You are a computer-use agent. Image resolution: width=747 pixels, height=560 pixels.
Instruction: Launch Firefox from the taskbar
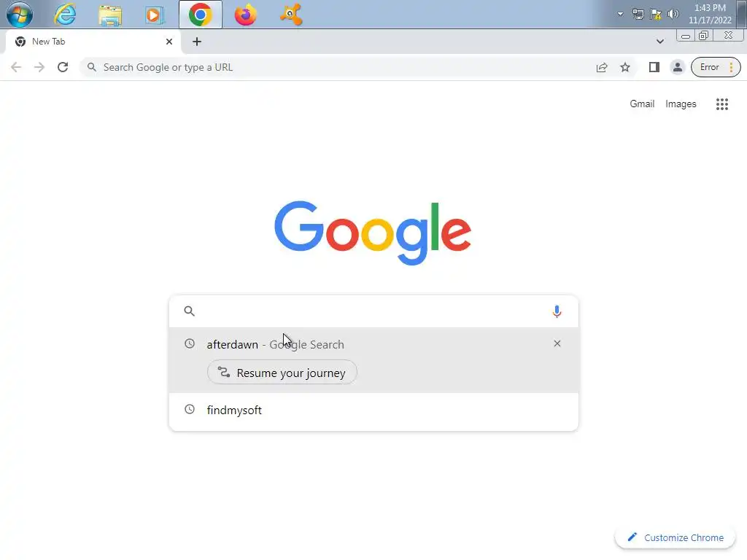[245, 15]
